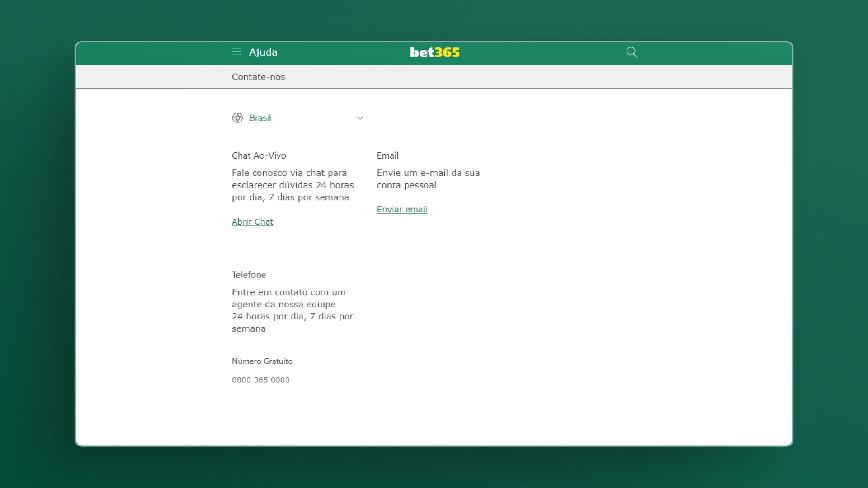Click the Enviar email link
This screenshot has width=868, height=488.
tap(402, 209)
